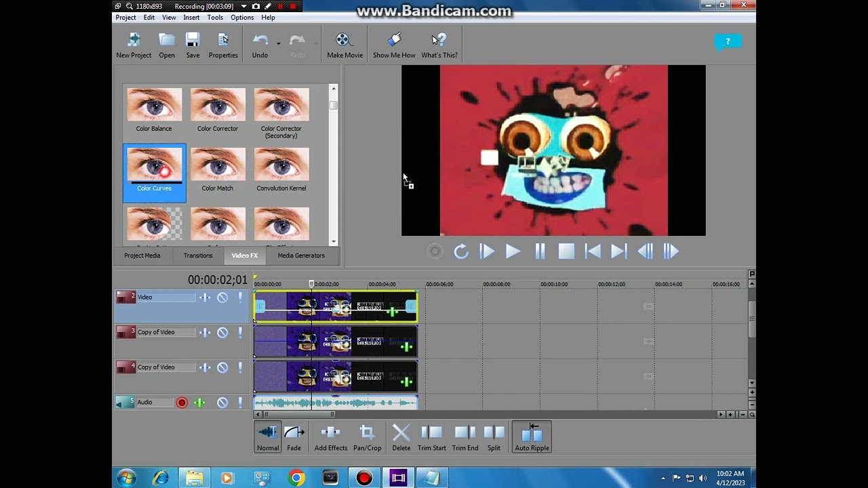Pause the preview playback
The width and height of the screenshot is (868, 488).
pyautogui.click(x=540, y=251)
